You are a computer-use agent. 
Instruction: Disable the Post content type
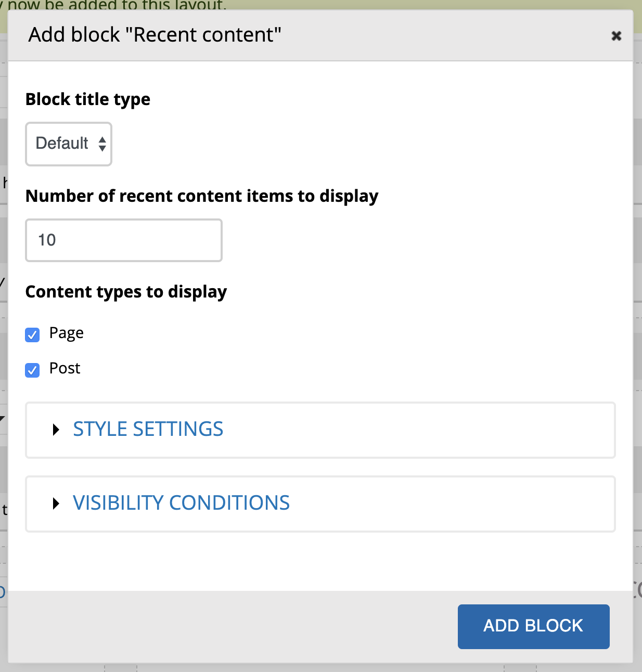click(x=32, y=370)
